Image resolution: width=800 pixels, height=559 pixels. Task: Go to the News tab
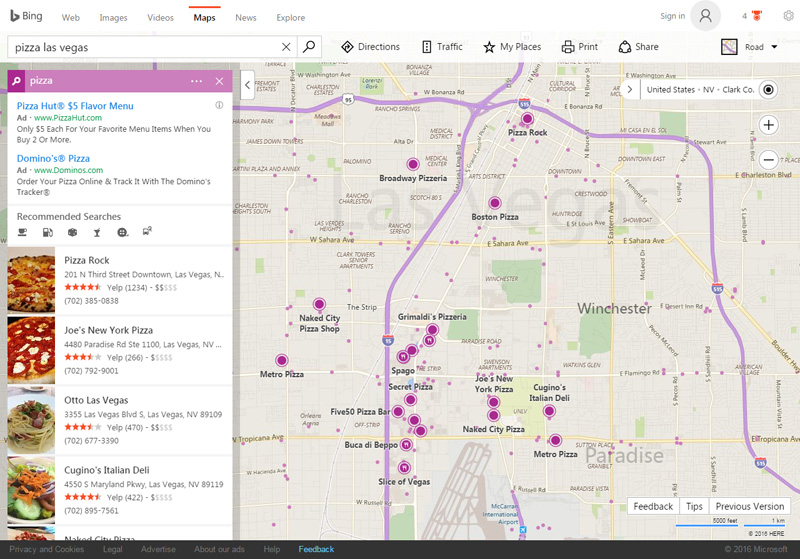(246, 17)
